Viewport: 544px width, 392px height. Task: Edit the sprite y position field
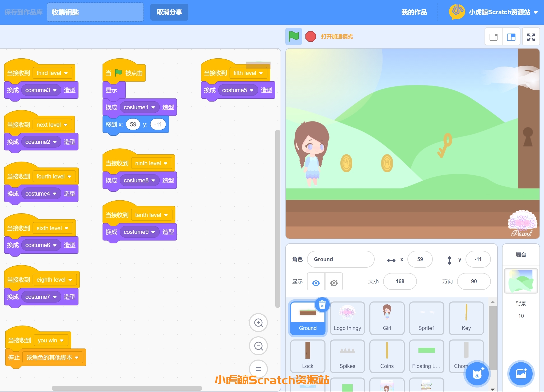point(478,259)
